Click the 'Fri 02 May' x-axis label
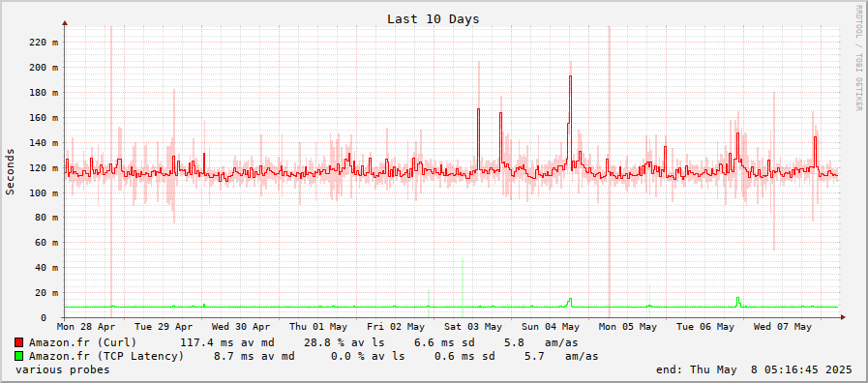Image resolution: width=868 pixels, height=383 pixels. 396,327
